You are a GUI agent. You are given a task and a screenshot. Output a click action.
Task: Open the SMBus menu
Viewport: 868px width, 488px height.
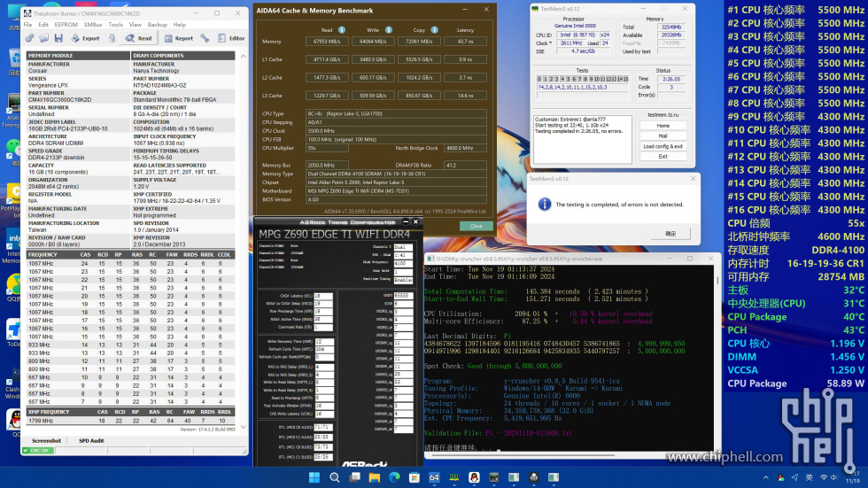(x=93, y=25)
